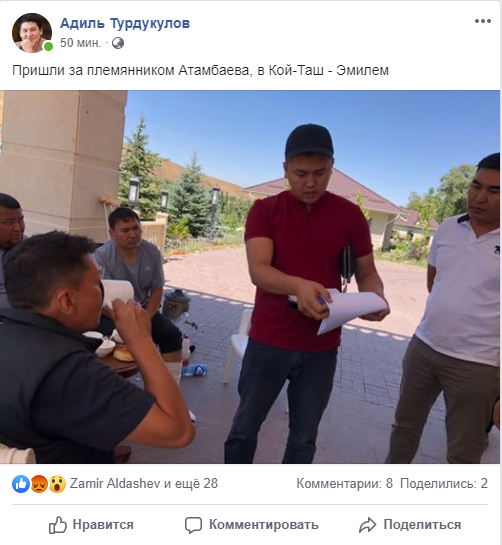
Task: Select the Поделиться button label
Action: click(x=422, y=525)
